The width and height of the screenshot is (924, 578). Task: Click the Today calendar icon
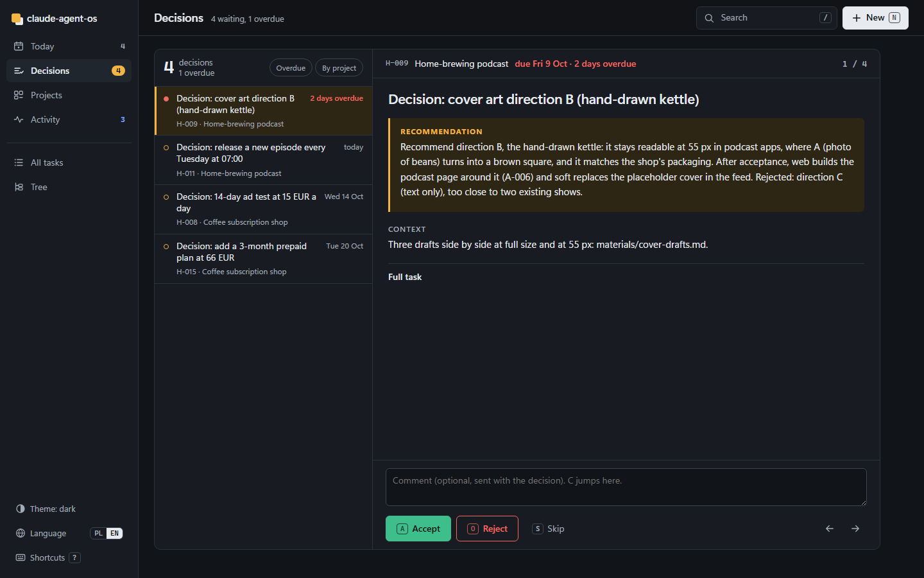[x=19, y=46]
